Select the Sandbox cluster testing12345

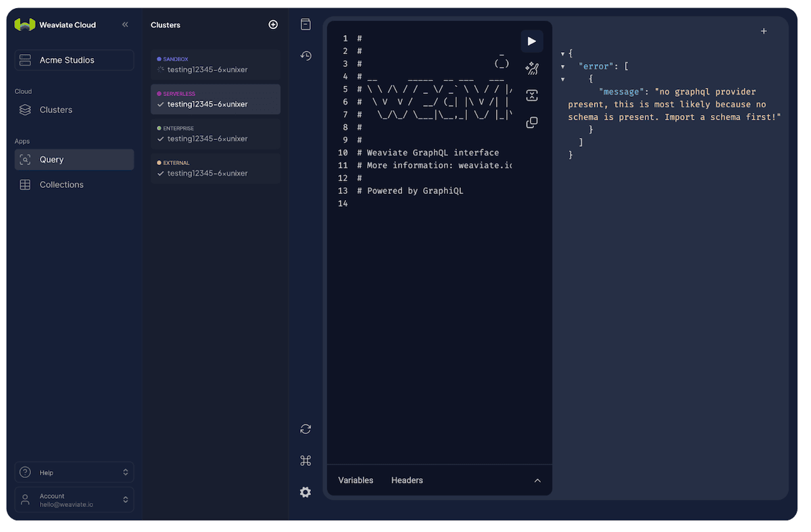point(215,65)
